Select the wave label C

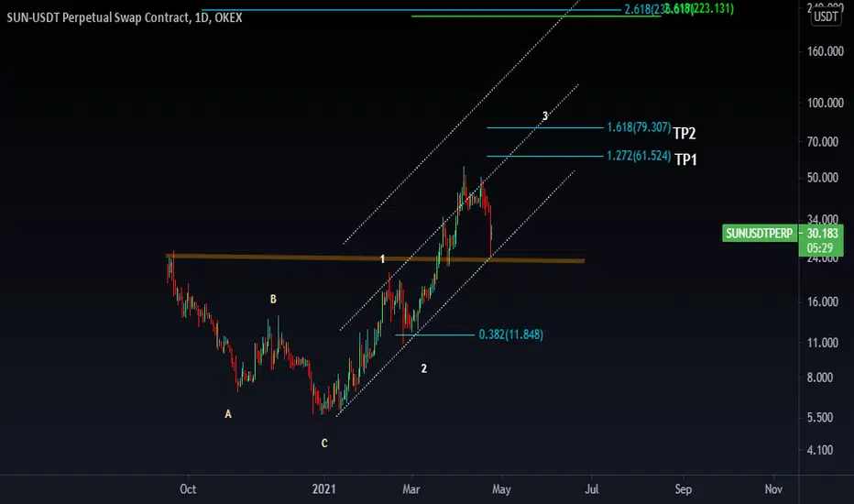click(324, 444)
